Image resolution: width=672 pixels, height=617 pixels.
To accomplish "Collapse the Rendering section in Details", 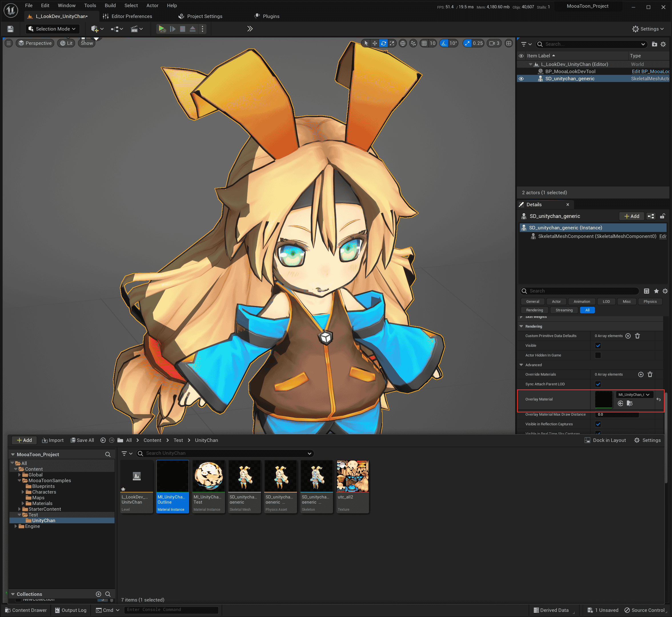I will pyautogui.click(x=521, y=326).
